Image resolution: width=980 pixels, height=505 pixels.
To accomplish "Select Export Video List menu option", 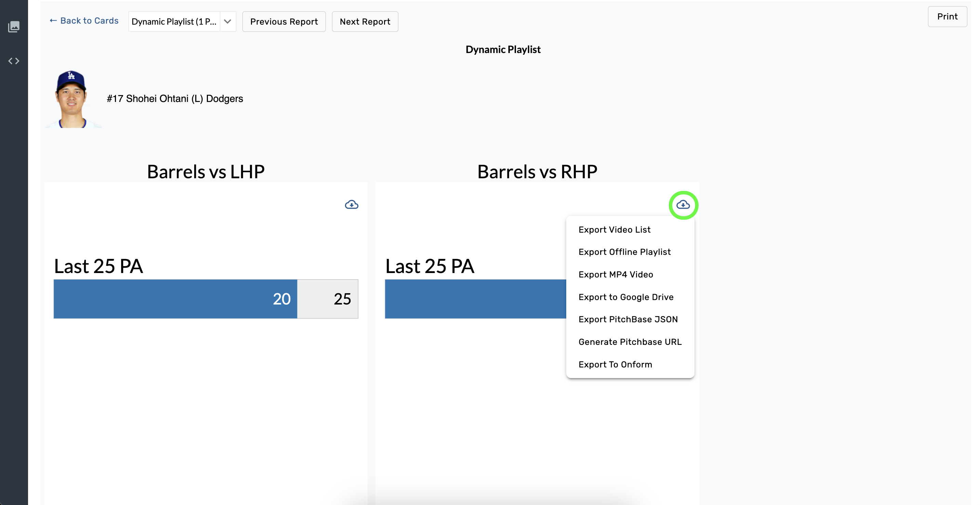I will (614, 230).
